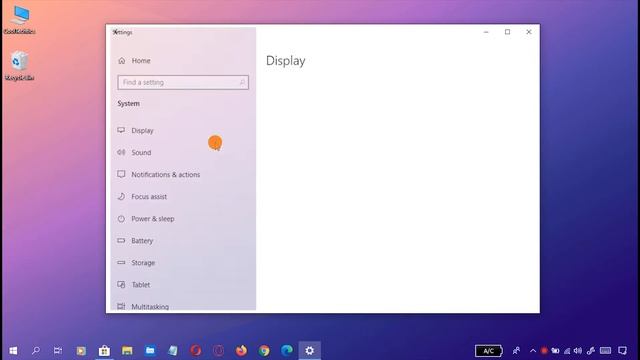
Task: Click the red recording tray icon
Action: point(544,351)
